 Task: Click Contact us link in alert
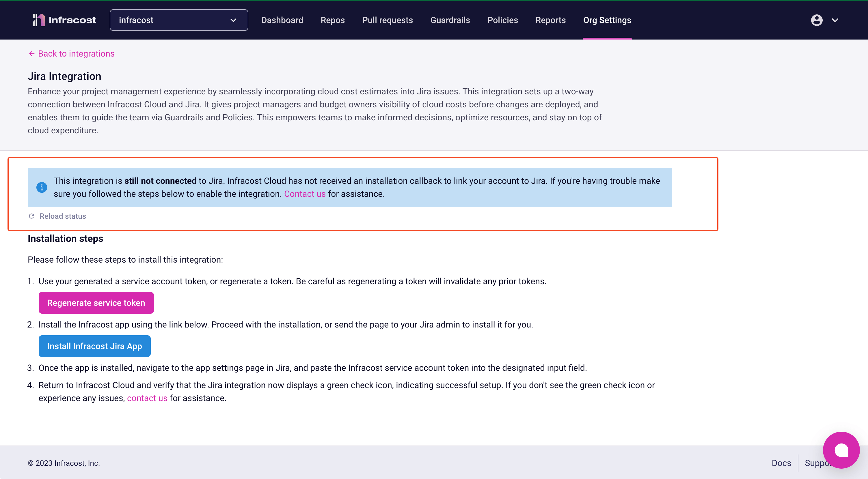click(x=304, y=194)
